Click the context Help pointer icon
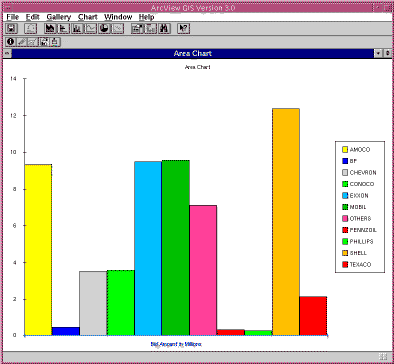The image size is (394, 364). coord(183,29)
